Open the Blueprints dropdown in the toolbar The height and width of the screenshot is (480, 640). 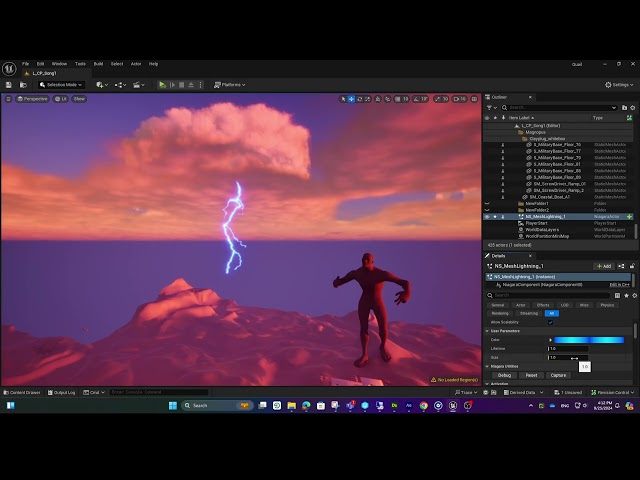point(120,85)
